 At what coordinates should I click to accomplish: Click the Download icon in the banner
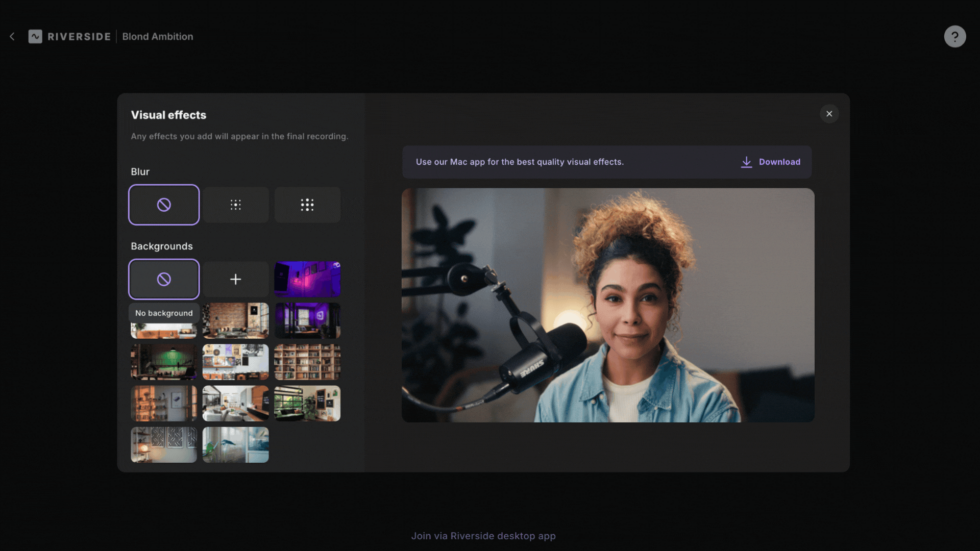[x=746, y=162]
